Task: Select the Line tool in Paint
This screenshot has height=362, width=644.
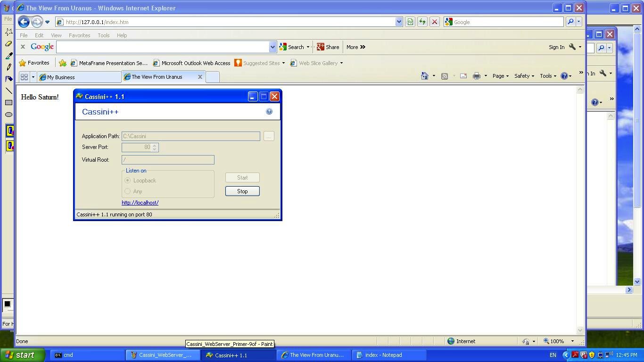Action: tap(8, 91)
